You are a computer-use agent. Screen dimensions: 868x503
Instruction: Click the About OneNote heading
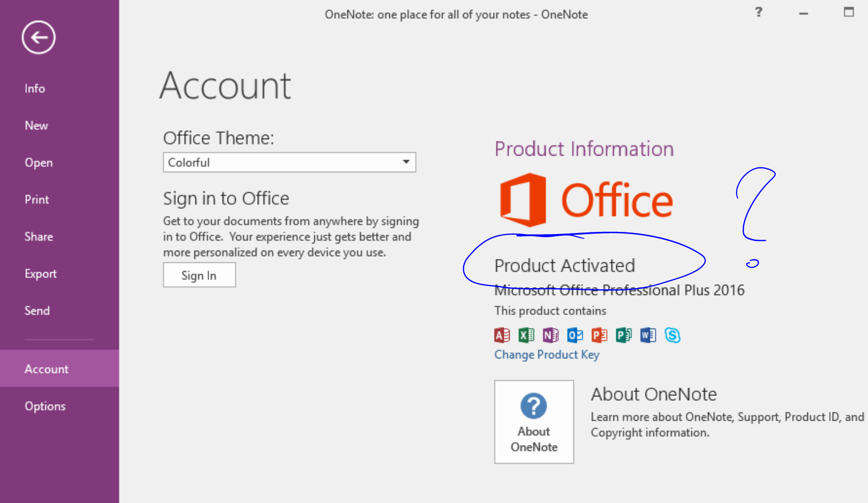coord(654,394)
